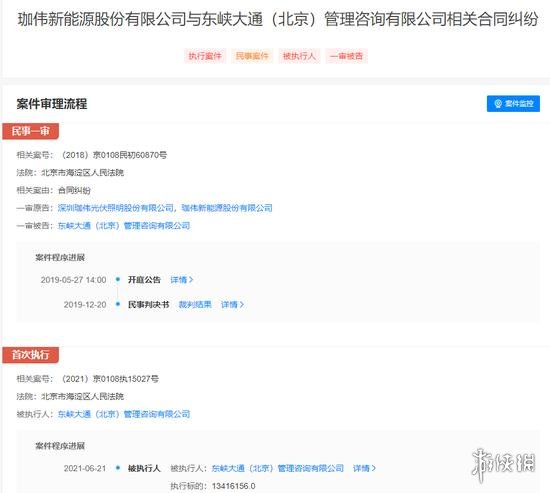Click timeline dot beside 2021-06-21 被执行人
The width and height of the screenshot is (550, 493).
tap(118, 468)
